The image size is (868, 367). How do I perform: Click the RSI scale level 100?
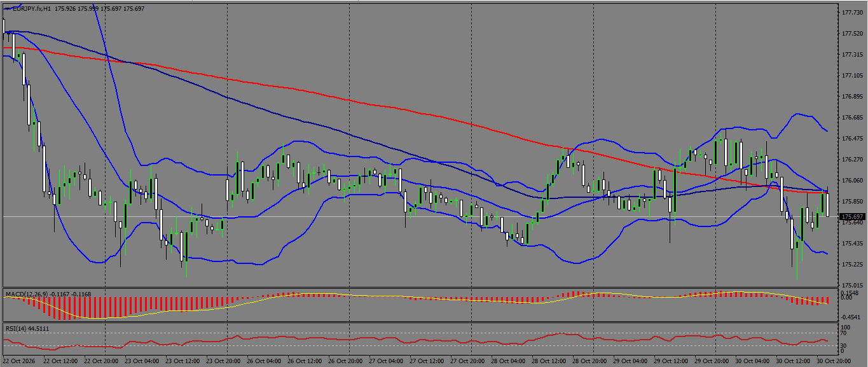[846, 328]
